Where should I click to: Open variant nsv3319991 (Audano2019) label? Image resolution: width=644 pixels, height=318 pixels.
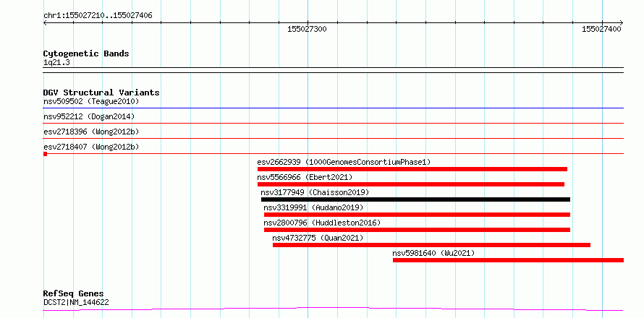tap(313, 207)
